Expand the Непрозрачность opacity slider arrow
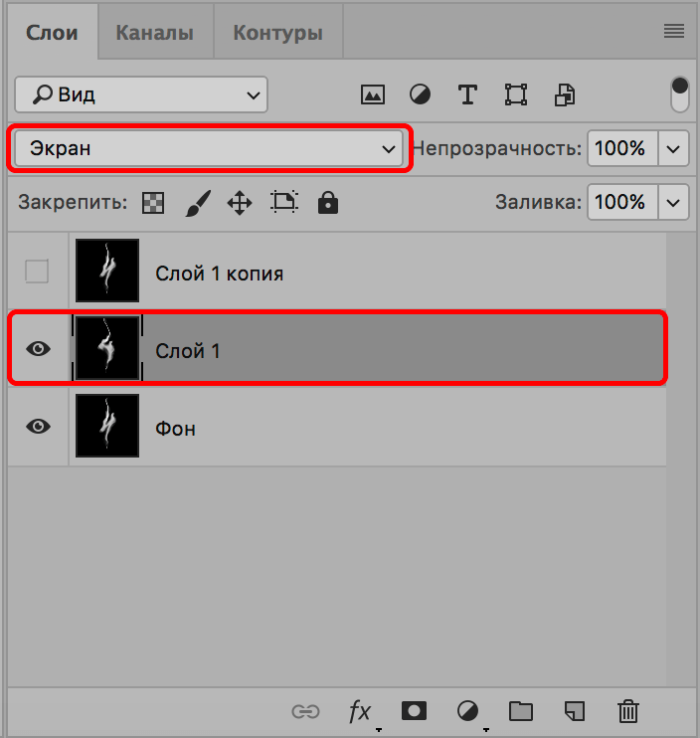 coord(674,149)
